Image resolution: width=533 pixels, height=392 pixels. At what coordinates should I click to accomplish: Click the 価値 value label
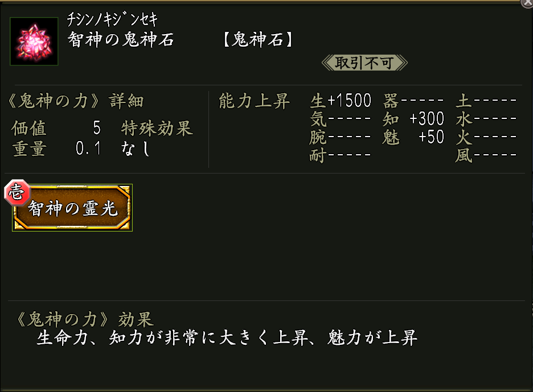[x=28, y=128]
